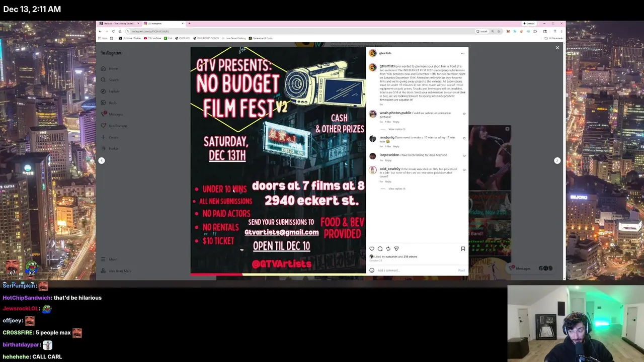Viewport: 644px width, 362px height.
Task: Open gtvartists profile from post header
Action: 385,53
